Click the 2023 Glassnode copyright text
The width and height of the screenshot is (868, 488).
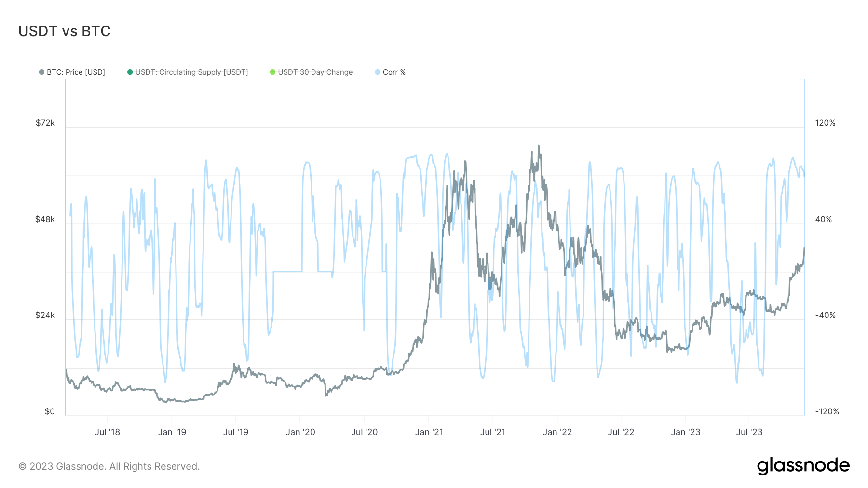[109, 466]
